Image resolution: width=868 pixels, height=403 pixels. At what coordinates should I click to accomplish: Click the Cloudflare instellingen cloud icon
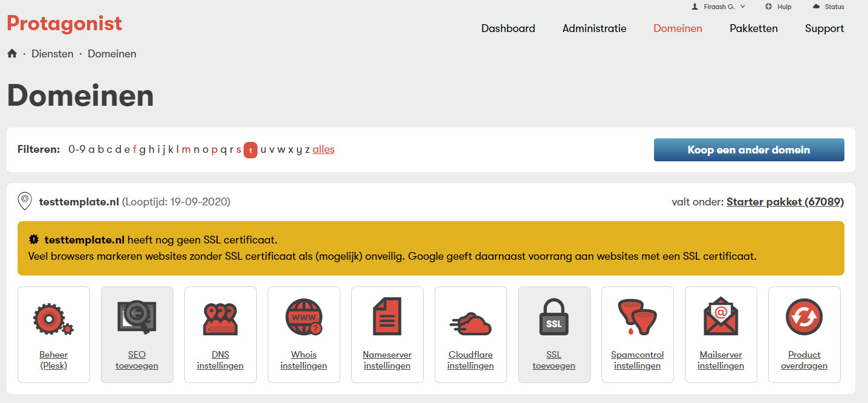click(x=470, y=323)
